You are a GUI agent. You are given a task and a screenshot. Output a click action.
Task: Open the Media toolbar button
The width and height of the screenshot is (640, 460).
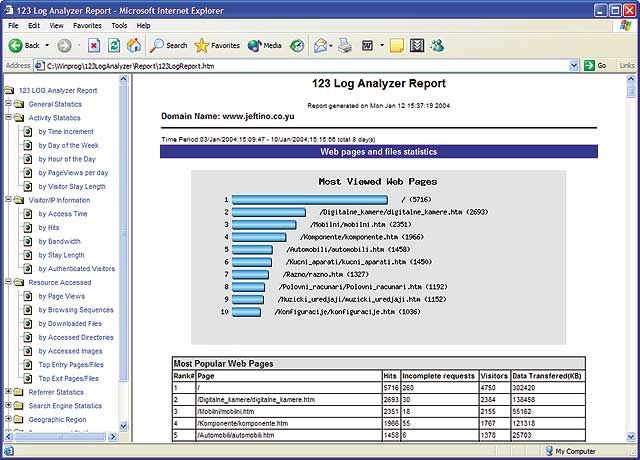pyautogui.click(x=264, y=45)
